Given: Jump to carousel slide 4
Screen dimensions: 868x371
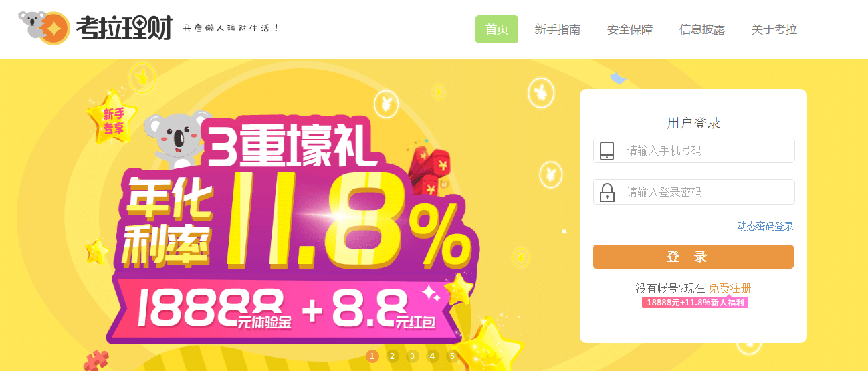Looking at the screenshot, I should tap(433, 356).
